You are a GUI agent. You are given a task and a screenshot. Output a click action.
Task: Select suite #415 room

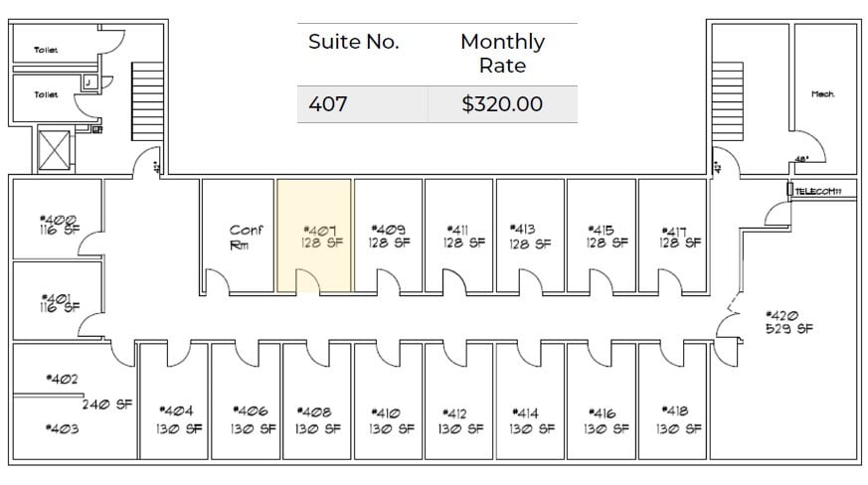click(x=602, y=236)
